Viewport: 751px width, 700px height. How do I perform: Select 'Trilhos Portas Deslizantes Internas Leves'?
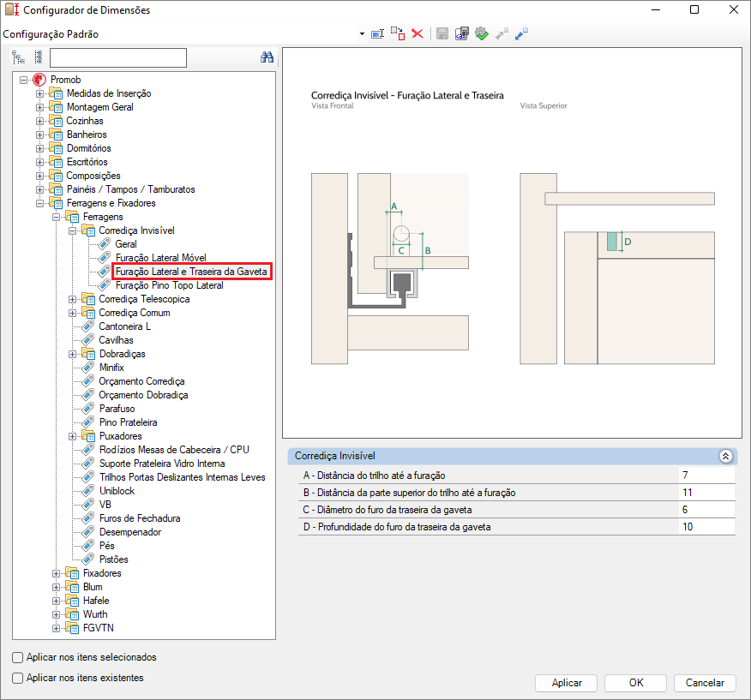tap(183, 477)
